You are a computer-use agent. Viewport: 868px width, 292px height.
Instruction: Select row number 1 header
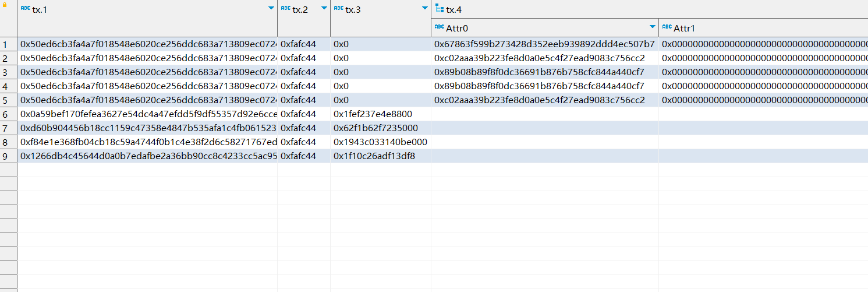pyautogui.click(x=6, y=44)
